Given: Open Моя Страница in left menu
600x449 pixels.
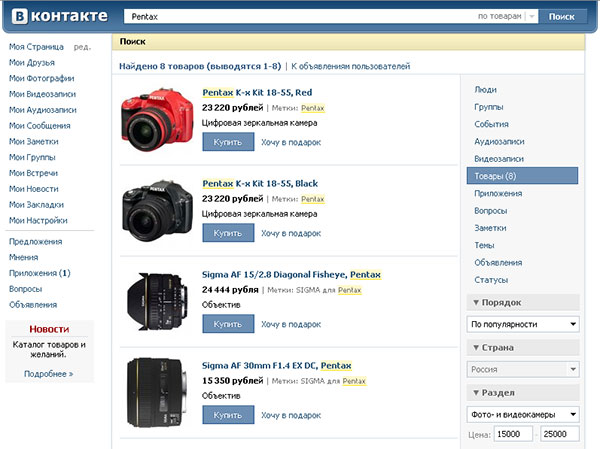Looking at the screenshot, I should [36, 47].
